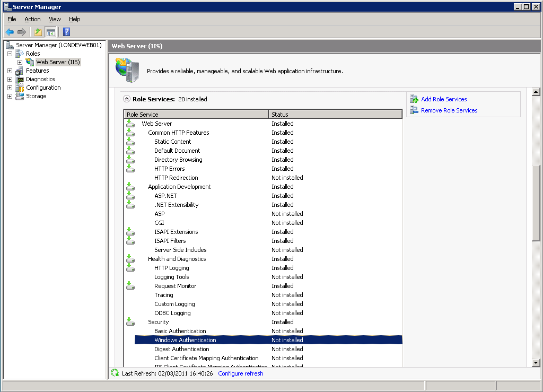
Task: Open the View menu
Action: pos(55,20)
